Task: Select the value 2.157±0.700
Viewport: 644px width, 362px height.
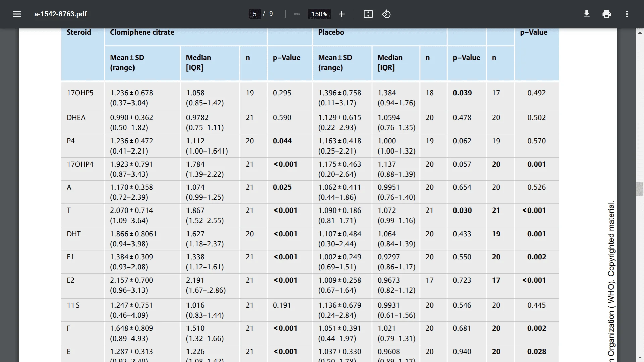Action: 131,280
